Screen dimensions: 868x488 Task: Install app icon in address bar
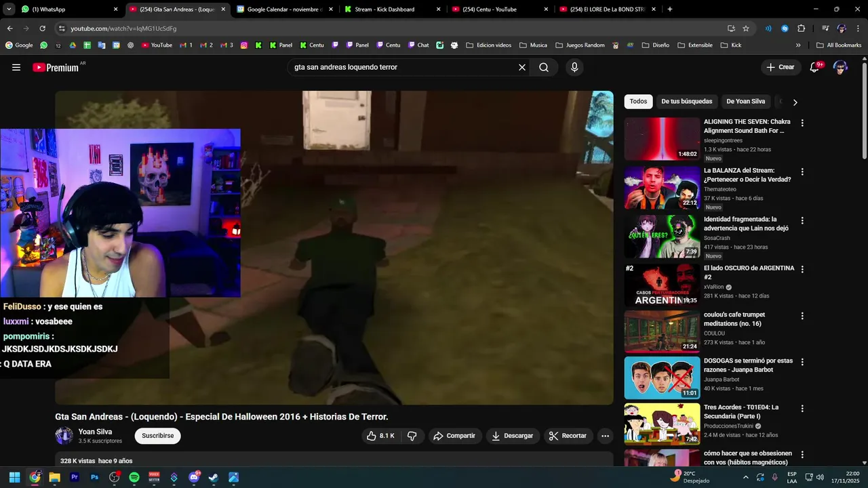pos(731,28)
